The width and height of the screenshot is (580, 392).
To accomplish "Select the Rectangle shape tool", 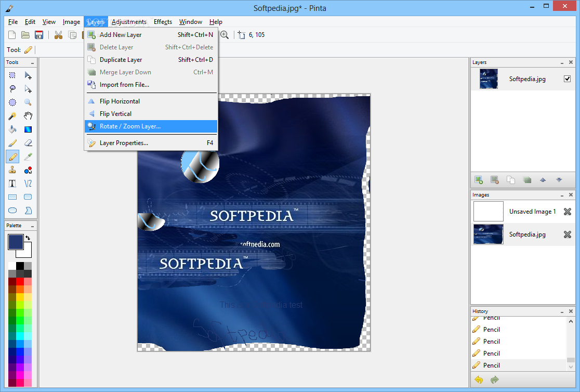I will point(12,197).
